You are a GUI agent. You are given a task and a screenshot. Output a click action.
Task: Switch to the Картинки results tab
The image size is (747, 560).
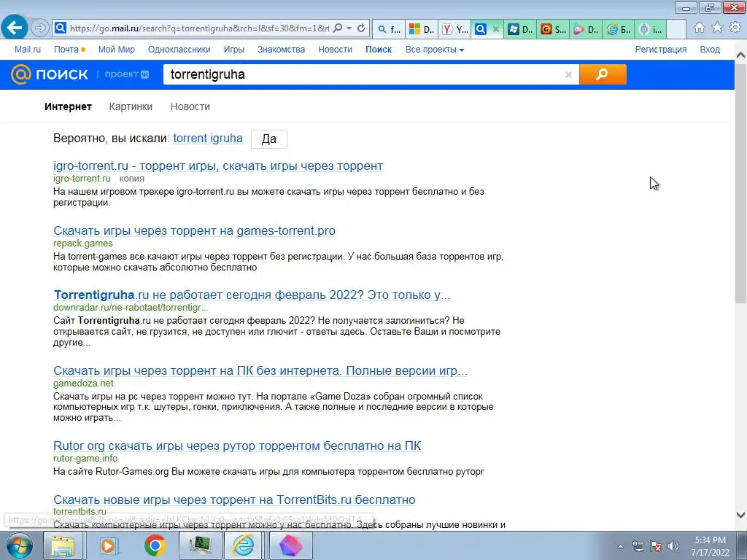coord(131,106)
